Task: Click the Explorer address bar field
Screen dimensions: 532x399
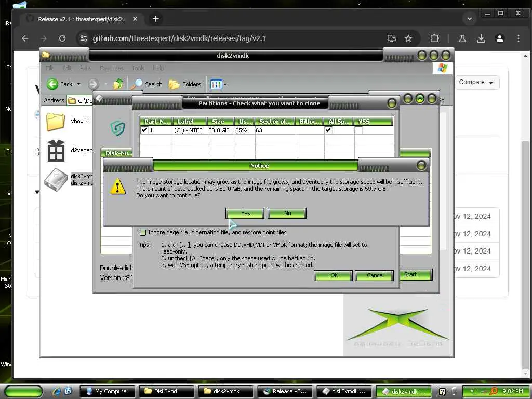Action: coord(80,100)
